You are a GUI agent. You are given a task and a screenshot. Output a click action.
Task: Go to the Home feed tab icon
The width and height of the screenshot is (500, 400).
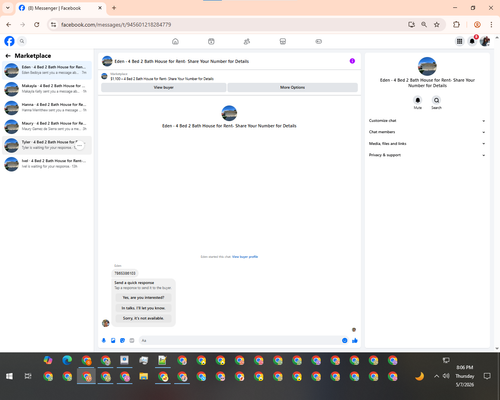click(x=175, y=41)
